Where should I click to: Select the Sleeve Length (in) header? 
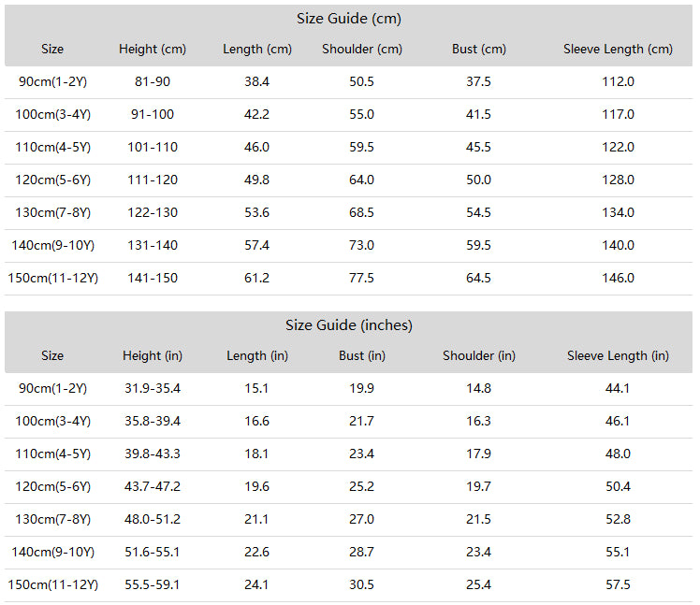618,355
